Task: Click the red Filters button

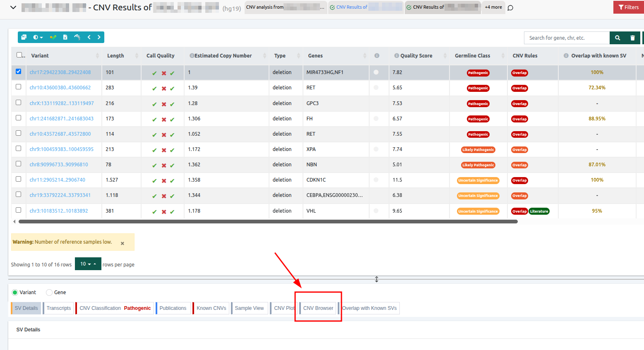Action: click(x=628, y=7)
